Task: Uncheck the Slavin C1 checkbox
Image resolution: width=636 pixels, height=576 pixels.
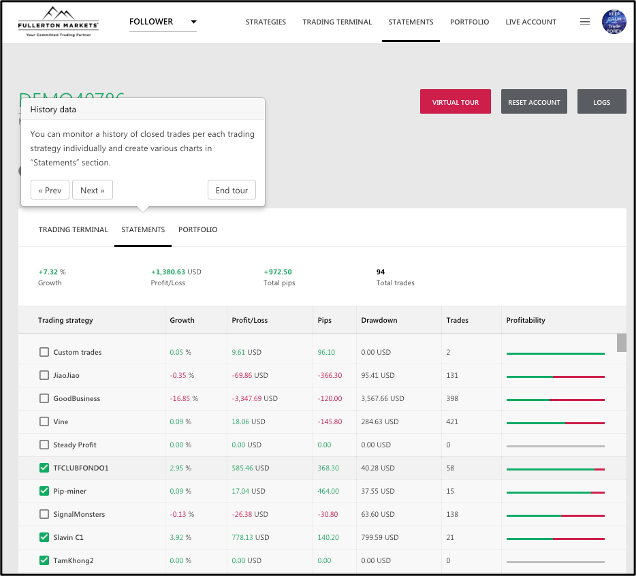Action: [x=44, y=537]
